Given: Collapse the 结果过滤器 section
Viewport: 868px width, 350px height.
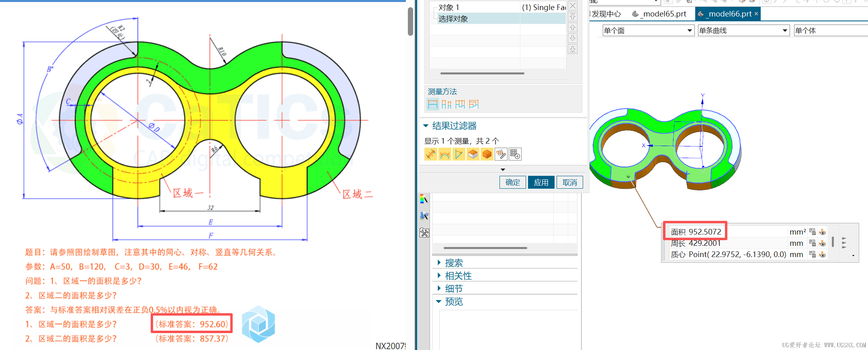Looking at the screenshot, I should click(x=426, y=126).
